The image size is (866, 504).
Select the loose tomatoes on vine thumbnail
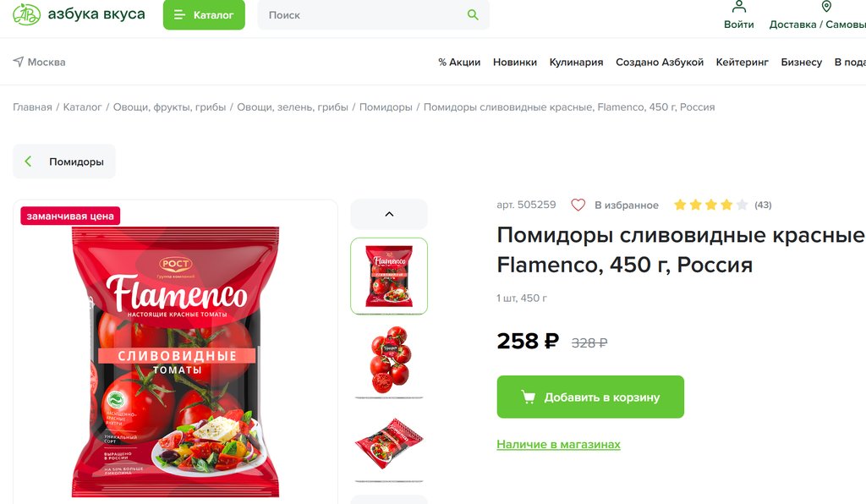click(x=389, y=360)
